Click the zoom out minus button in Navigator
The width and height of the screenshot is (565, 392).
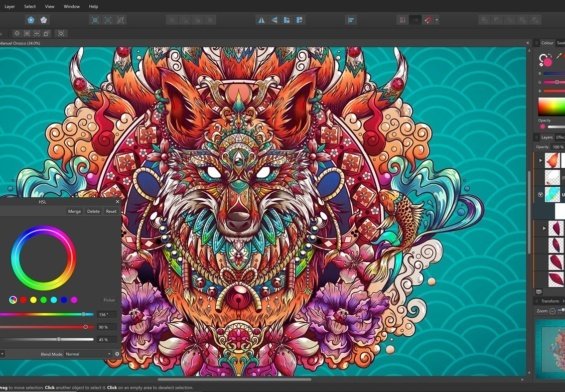[x=553, y=311]
